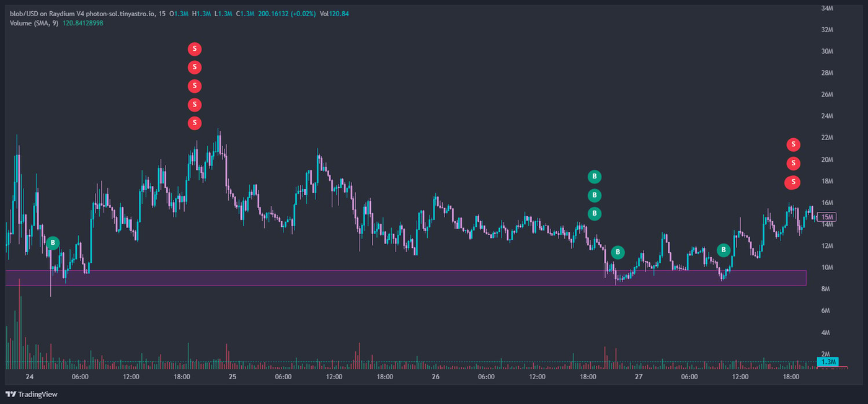Click the B marker just before the 27 date
The width and height of the screenshot is (868, 404).
pos(618,252)
